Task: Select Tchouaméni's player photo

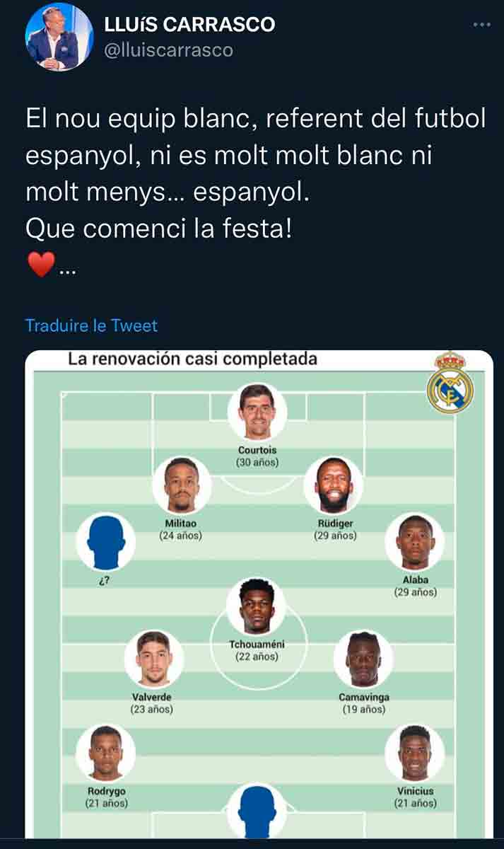Action: coord(256,607)
